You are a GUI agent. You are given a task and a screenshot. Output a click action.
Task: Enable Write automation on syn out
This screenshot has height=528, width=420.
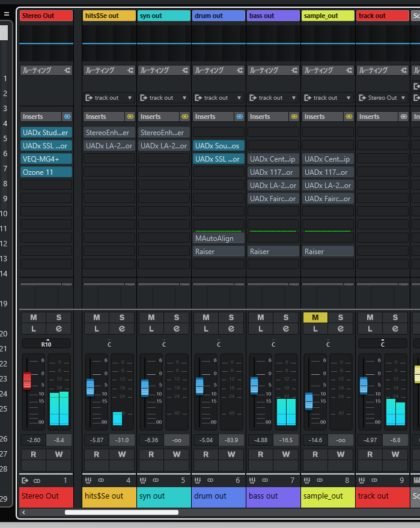(x=177, y=454)
